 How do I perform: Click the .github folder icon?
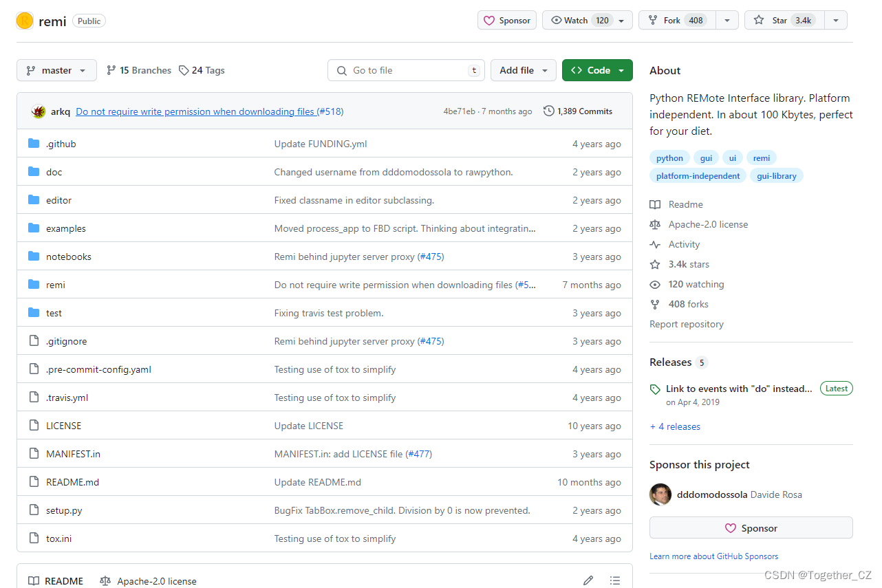point(34,144)
